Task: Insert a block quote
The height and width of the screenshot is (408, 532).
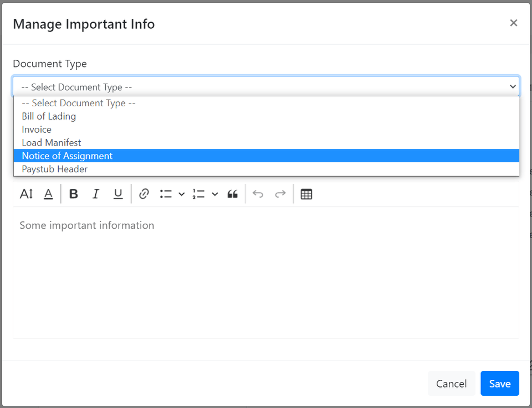Action: pyautogui.click(x=232, y=194)
